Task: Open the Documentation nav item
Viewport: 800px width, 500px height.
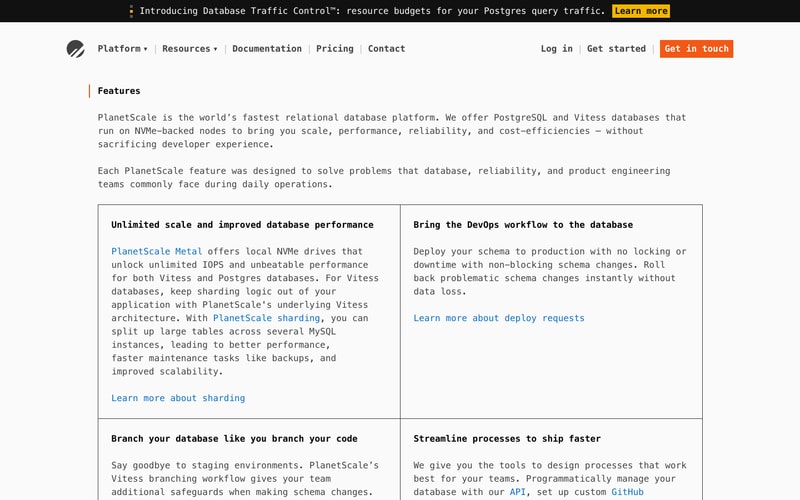Action: point(267,48)
